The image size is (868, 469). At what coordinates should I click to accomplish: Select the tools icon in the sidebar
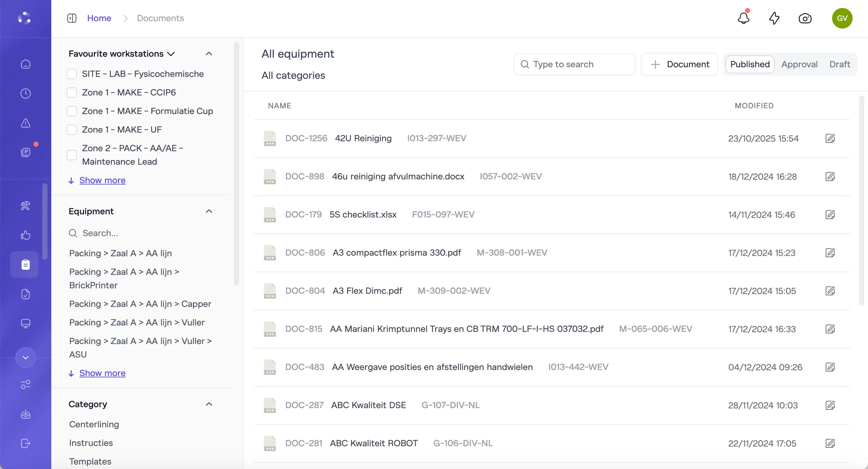pyautogui.click(x=25, y=206)
